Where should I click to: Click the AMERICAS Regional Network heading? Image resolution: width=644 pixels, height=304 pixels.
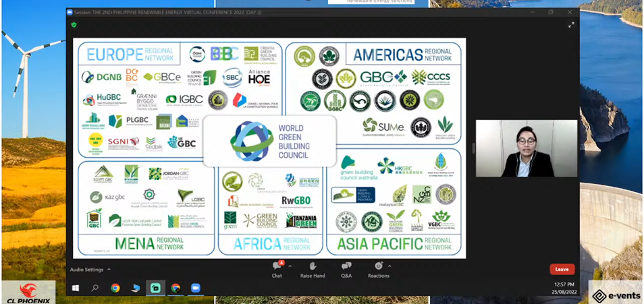pyautogui.click(x=402, y=55)
